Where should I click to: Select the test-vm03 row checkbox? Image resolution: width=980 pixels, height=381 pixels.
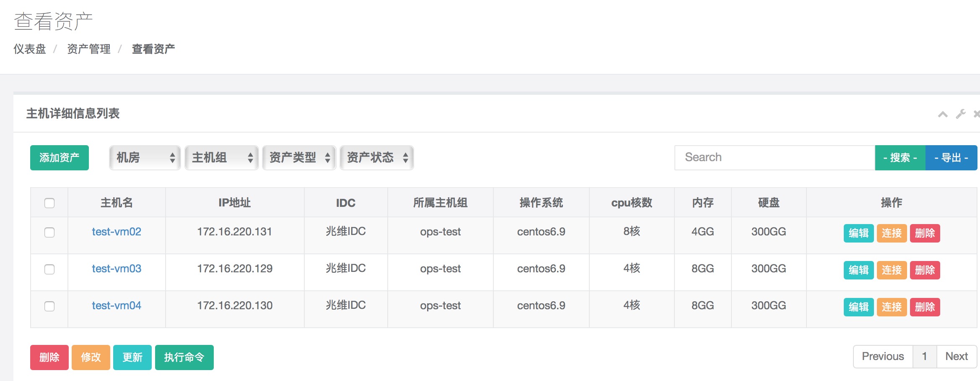(49, 269)
